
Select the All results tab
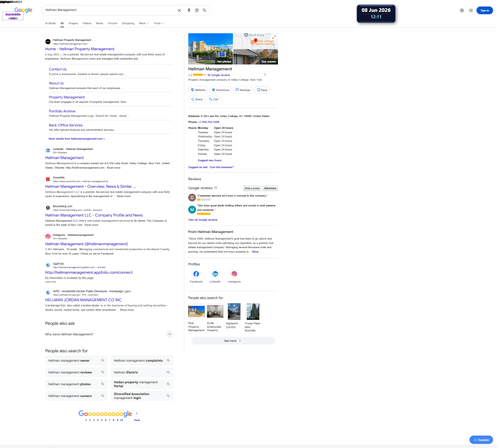(62, 23)
